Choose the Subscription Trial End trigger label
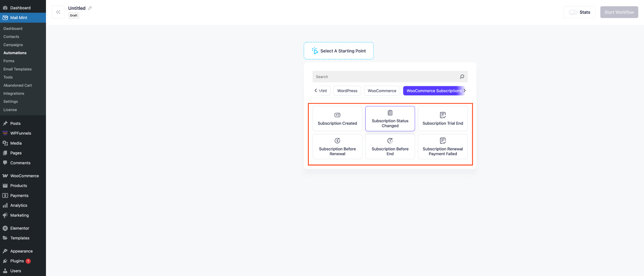Image resolution: width=644 pixels, height=276 pixels. [443, 123]
